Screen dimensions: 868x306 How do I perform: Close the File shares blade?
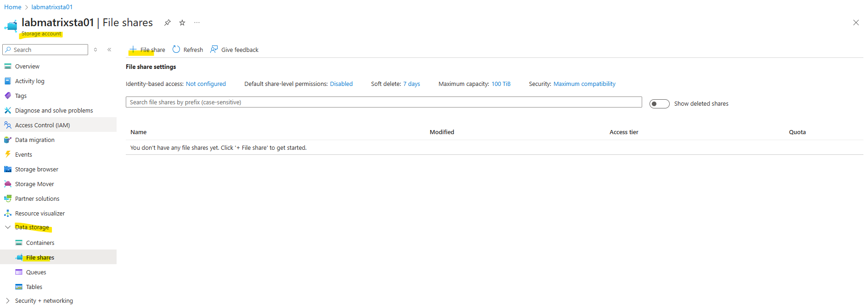[x=856, y=23]
